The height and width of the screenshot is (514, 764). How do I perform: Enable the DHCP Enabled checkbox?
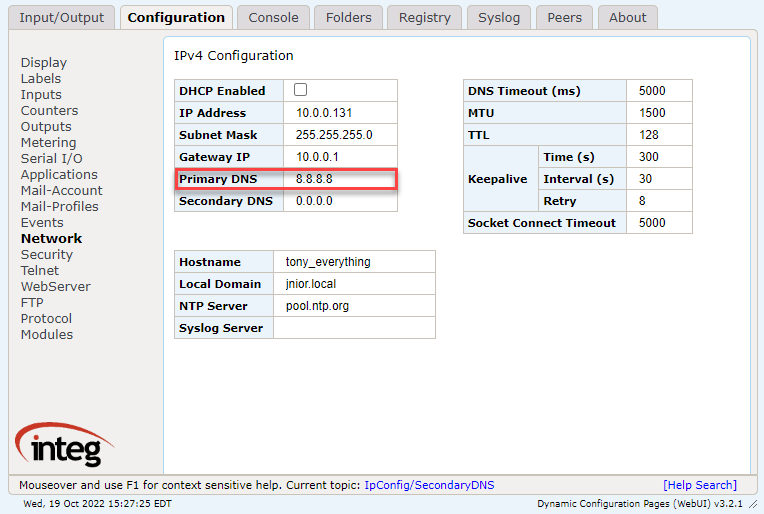click(300, 90)
